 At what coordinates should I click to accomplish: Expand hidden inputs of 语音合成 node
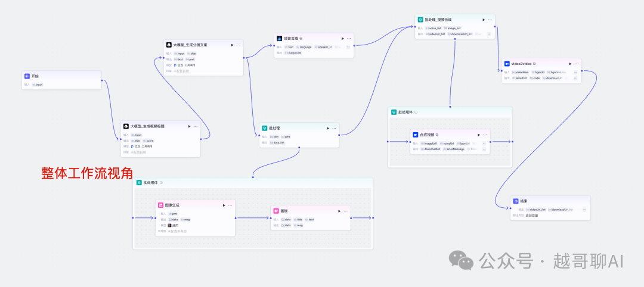348,47
